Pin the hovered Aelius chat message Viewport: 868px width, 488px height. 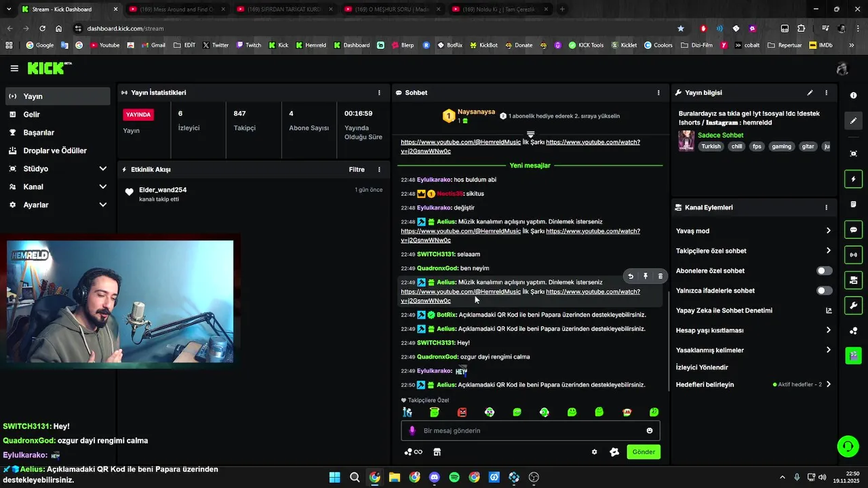click(x=646, y=277)
